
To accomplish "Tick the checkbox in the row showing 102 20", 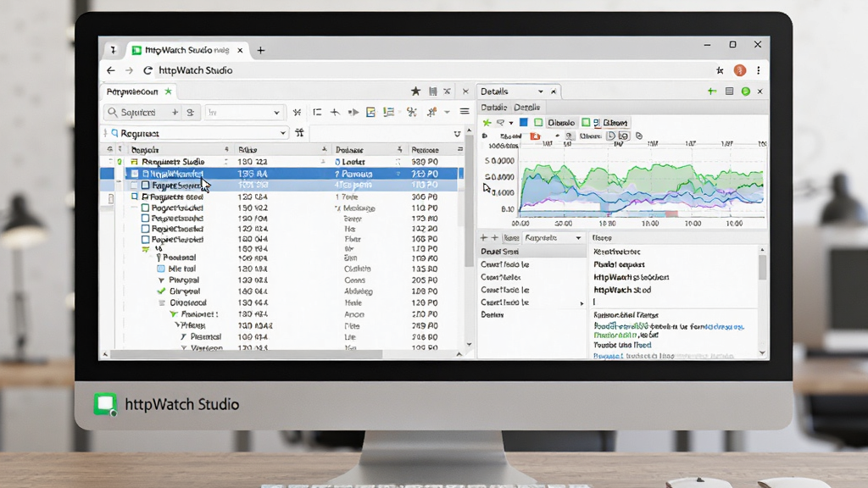I will click(x=145, y=229).
